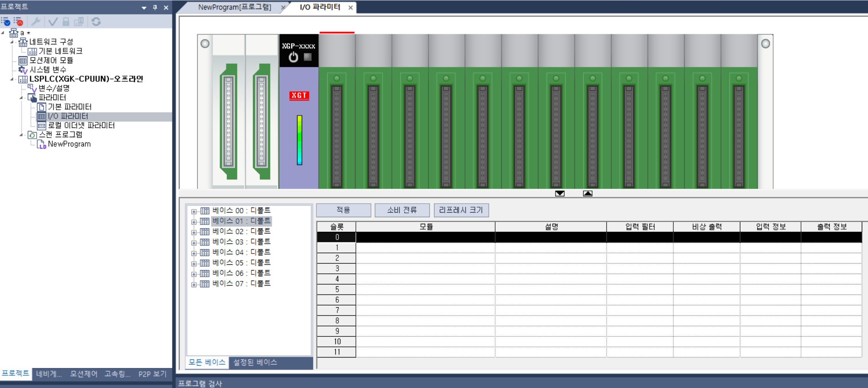Image resolution: width=868 pixels, height=388 pixels.
Task: Switch to 설정된 베이스 tab
Action: click(x=255, y=362)
